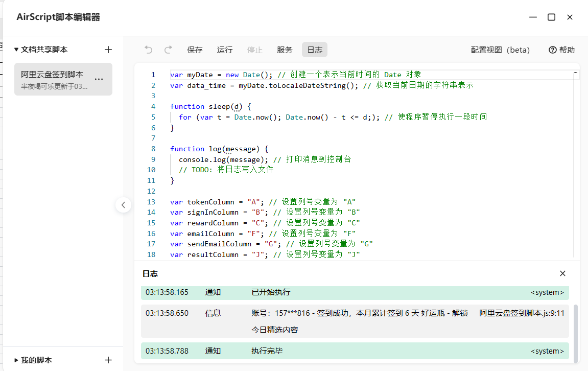
Task: Click the var sendEmailColumn code line
Action: (271, 244)
